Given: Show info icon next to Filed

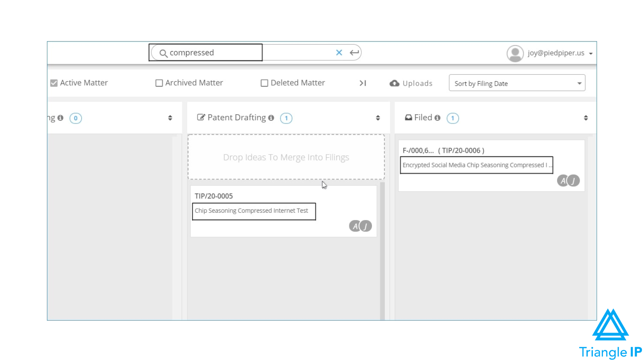Looking at the screenshot, I should coord(438,118).
